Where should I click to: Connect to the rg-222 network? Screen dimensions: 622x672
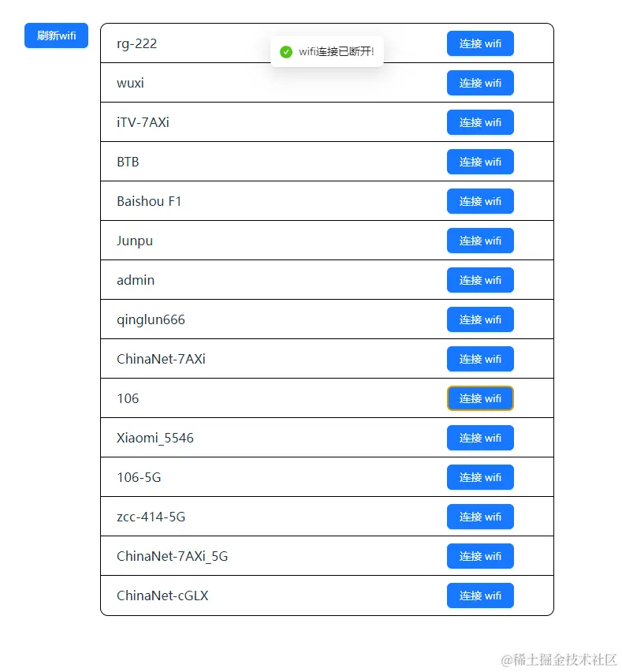tap(480, 43)
